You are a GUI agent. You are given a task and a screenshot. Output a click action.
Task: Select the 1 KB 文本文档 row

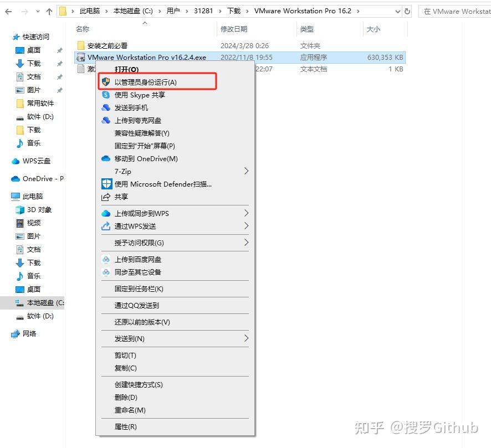coord(240,69)
